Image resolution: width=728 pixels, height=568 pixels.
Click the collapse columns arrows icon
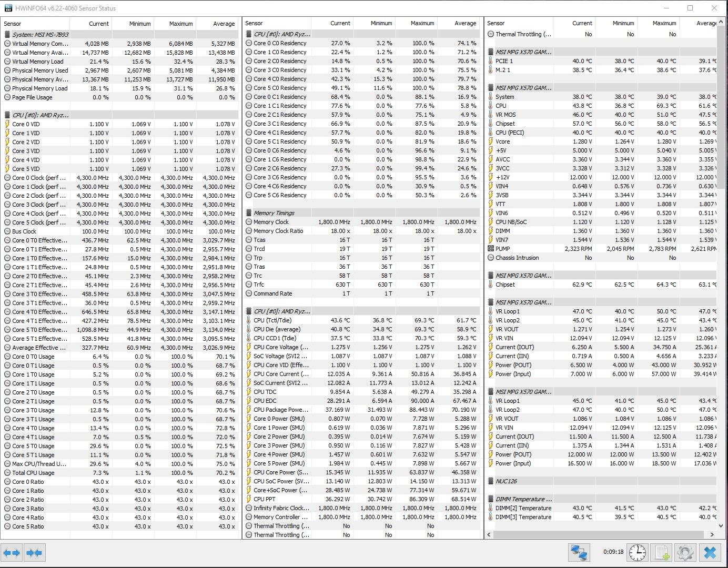34,553
